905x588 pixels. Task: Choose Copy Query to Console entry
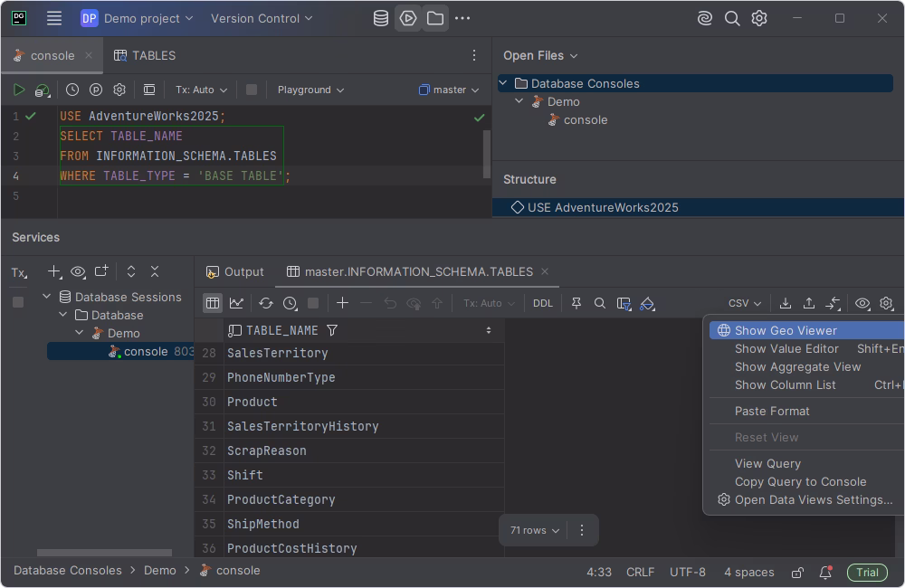click(x=807, y=482)
